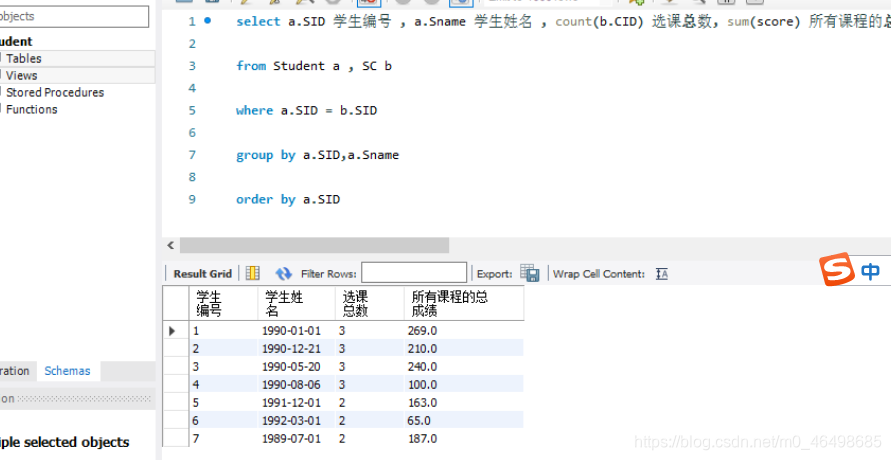Select the Functions node in schema tree
Screen dimensions: 891x460
coord(31,109)
